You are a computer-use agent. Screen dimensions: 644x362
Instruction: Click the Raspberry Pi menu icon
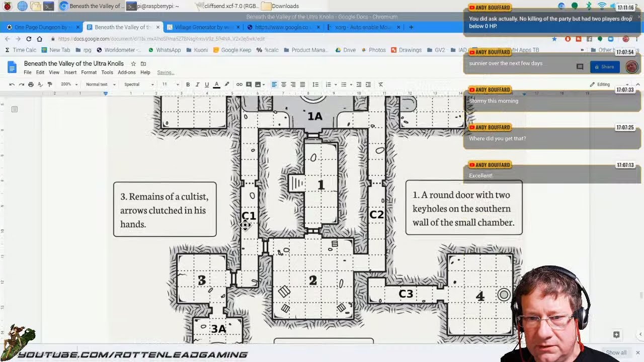pyautogui.click(x=7, y=6)
